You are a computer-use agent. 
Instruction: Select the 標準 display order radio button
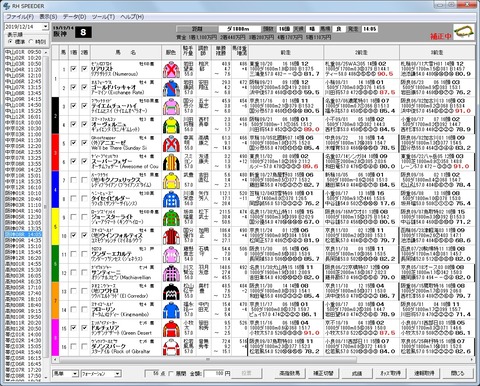point(10,42)
